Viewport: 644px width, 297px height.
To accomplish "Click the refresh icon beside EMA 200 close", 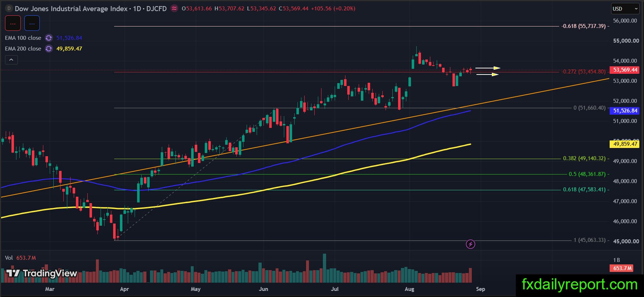I will pyautogui.click(x=49, y=49).
